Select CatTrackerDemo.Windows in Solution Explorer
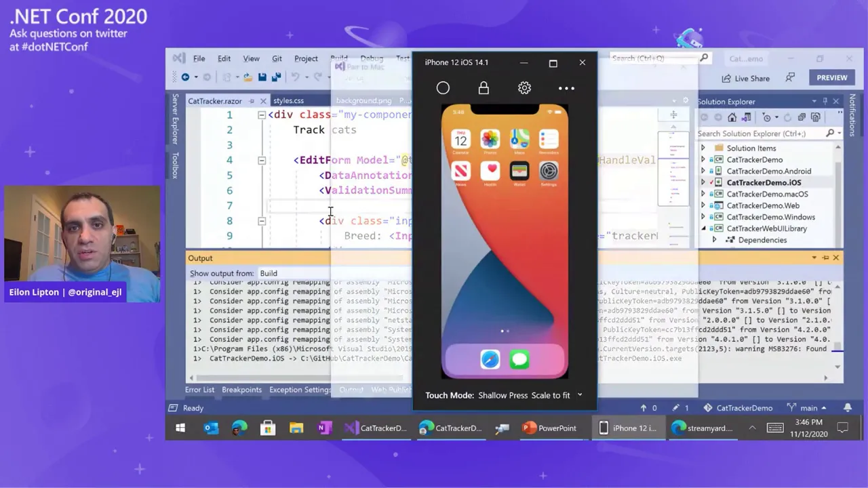This screenshot has width=868, height=488. click(x=770, y=217)
